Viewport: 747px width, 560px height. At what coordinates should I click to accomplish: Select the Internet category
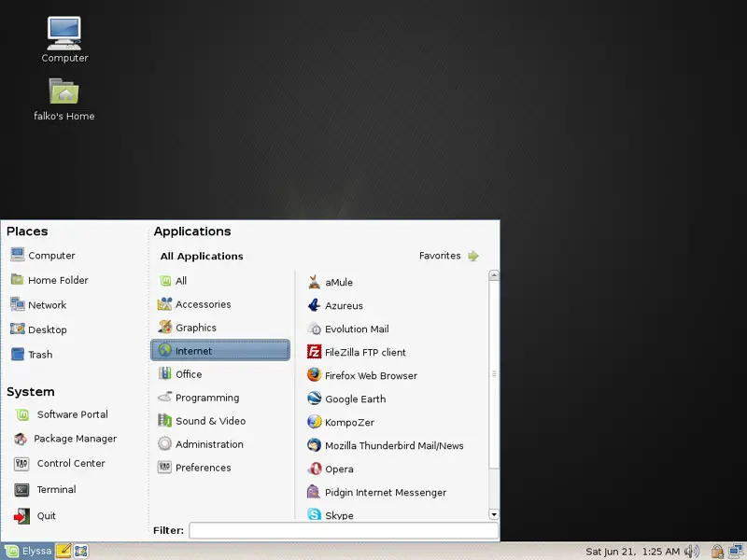click(220, 351)
